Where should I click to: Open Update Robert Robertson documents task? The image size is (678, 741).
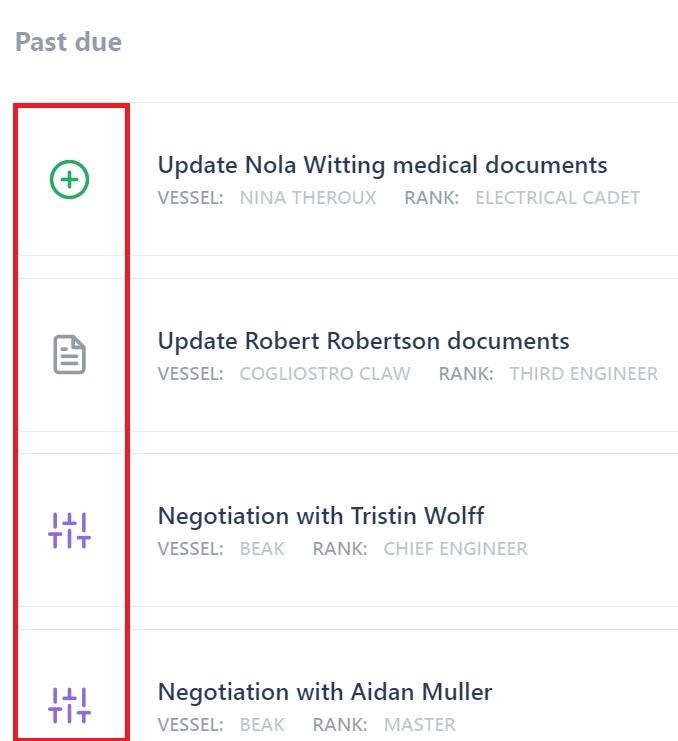pyautogui.click(x=363, y=341)
